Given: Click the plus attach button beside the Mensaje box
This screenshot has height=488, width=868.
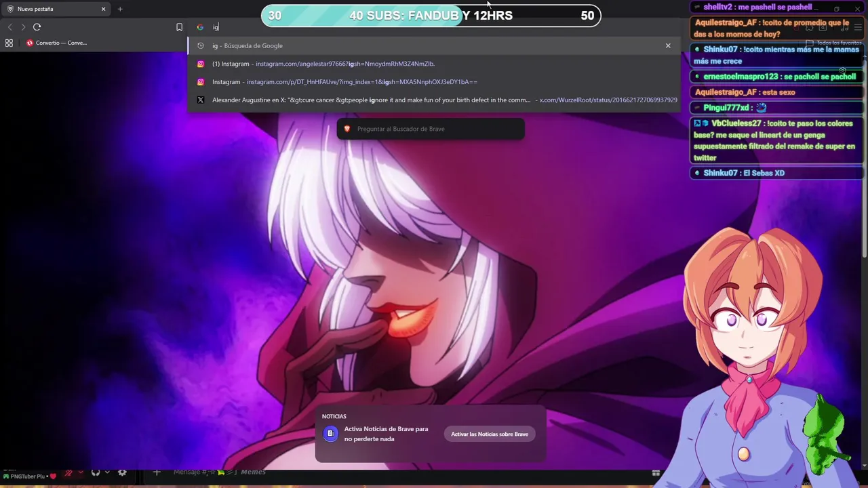Looking at the screenshot, I should [157, 472].
